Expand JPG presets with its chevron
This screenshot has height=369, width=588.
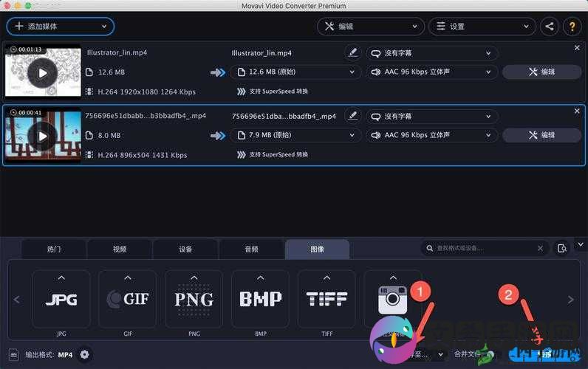[61, 278]
